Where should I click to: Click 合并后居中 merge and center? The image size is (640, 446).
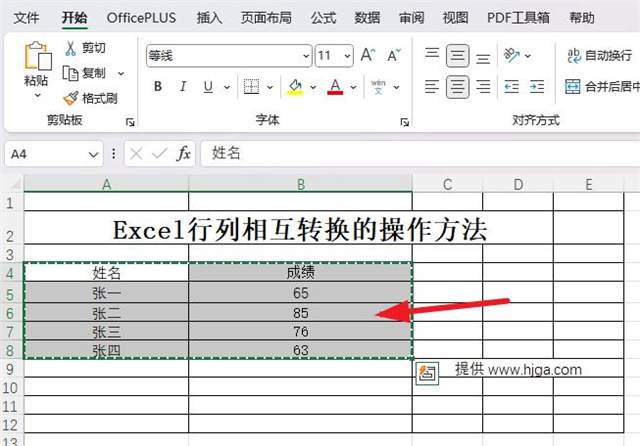[x=602, y=87]
